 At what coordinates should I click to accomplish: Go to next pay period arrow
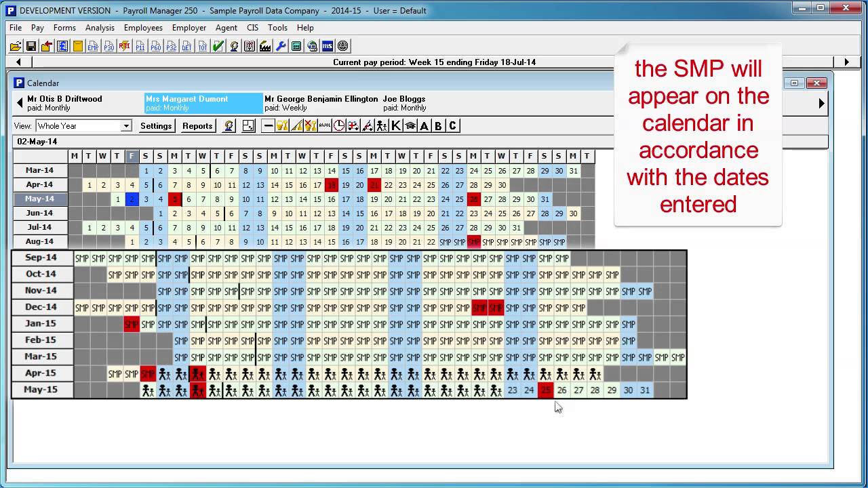(x=846, y=62)
